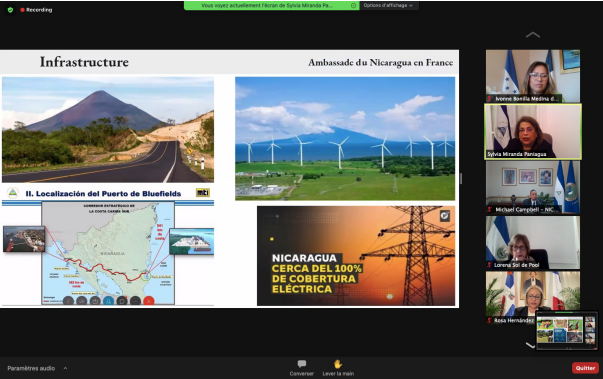
Task: Click the red end-call icon in the map slide
Action: [148, 301]
